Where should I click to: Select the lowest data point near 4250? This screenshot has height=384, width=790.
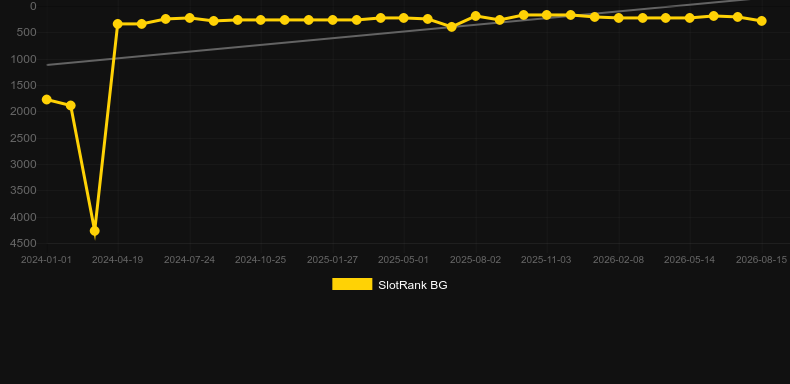[94, 231]
